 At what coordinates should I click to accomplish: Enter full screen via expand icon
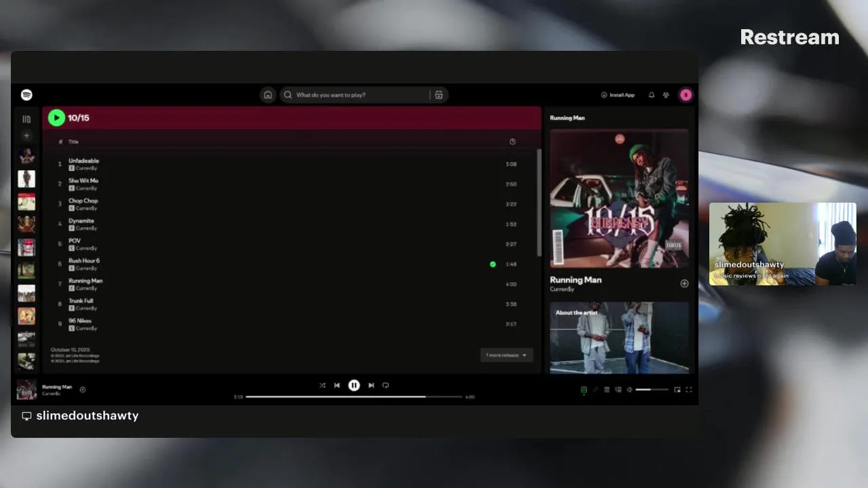coord(689,390)
